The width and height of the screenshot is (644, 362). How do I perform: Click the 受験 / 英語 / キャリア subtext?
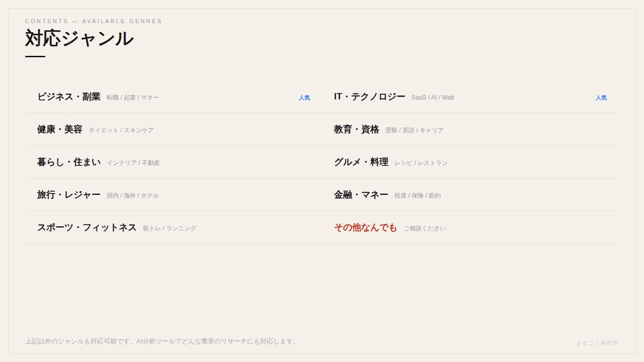point(414,130)
